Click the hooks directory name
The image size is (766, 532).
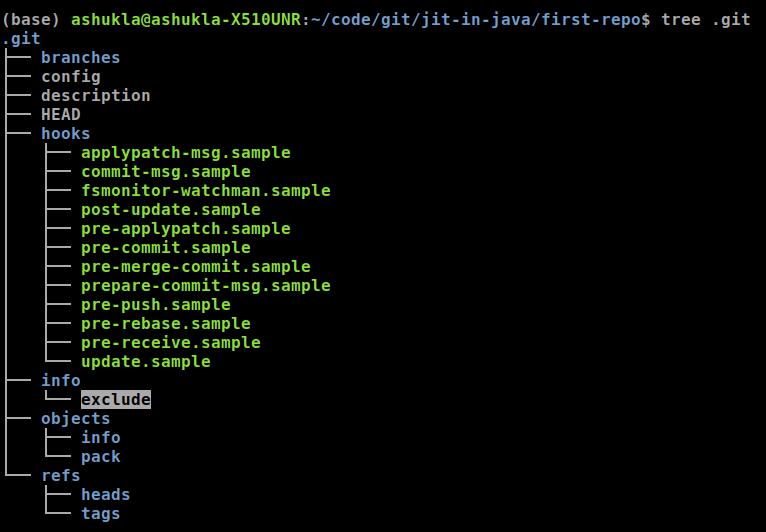click(65, 134)
